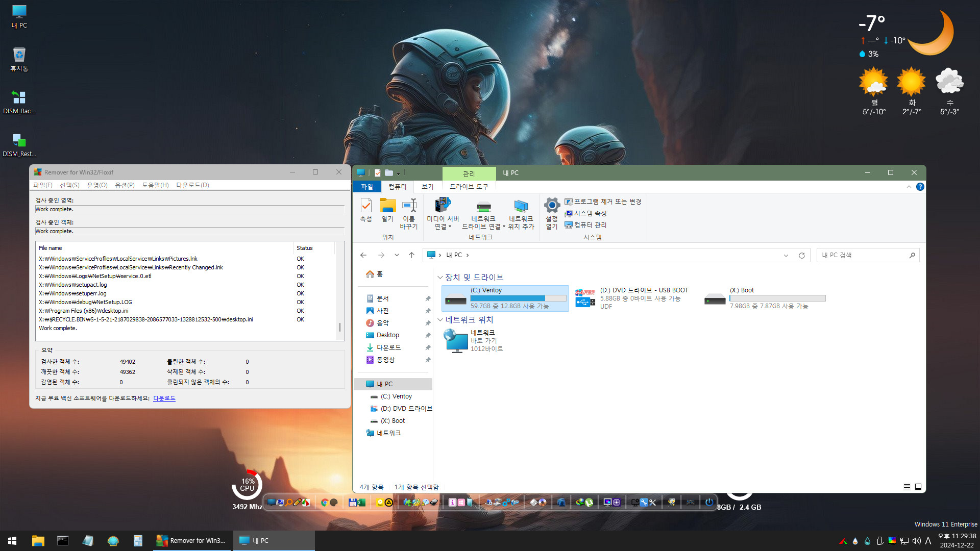Open the 속성 (Properties) ribbon button

(x=366, y=211)
